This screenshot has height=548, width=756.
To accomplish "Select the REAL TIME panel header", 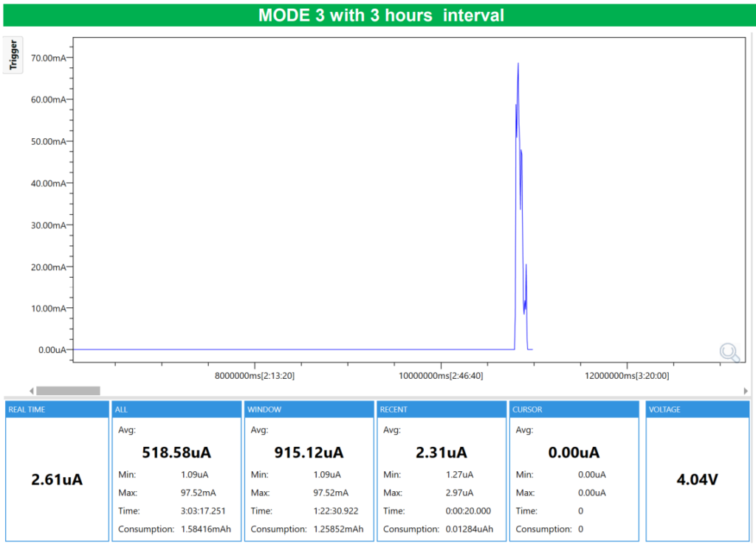I will click(x=57, y=409).
